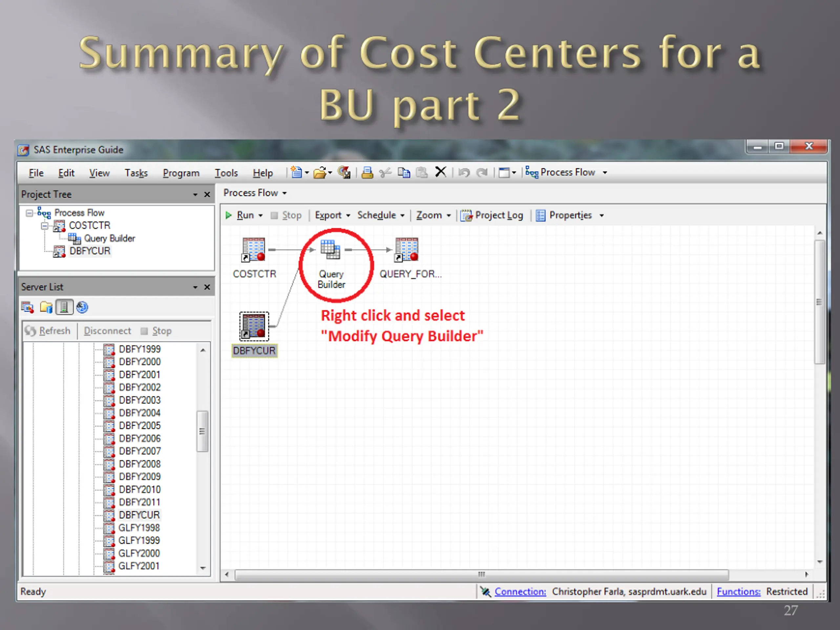Select DBFY1999 in the server list
The height and width of the screenshot is (630, 840).
140,349
